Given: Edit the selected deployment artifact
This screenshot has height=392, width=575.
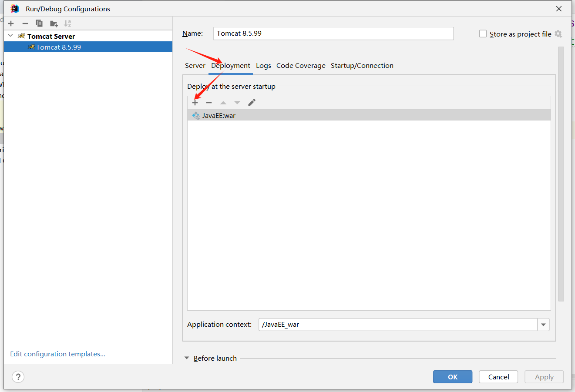Looking at the screenshot, I should [252, 103].
